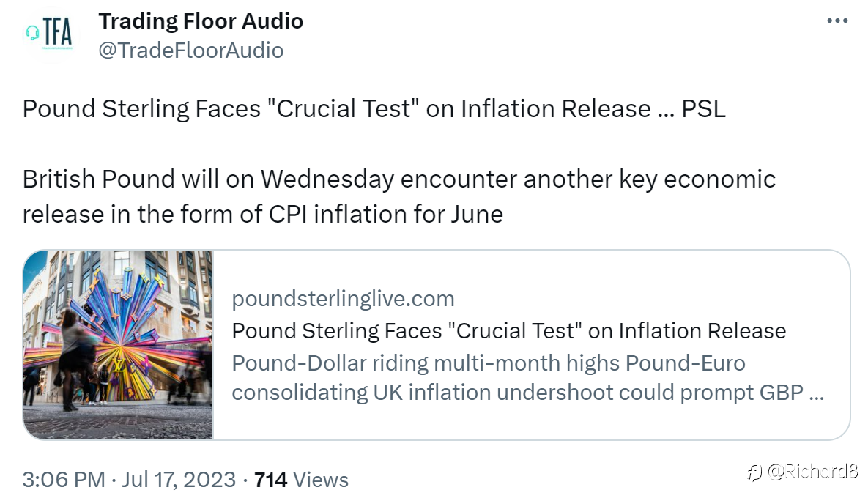
Task: Open the link card street photo thumbnail
Action: [118, 344]
